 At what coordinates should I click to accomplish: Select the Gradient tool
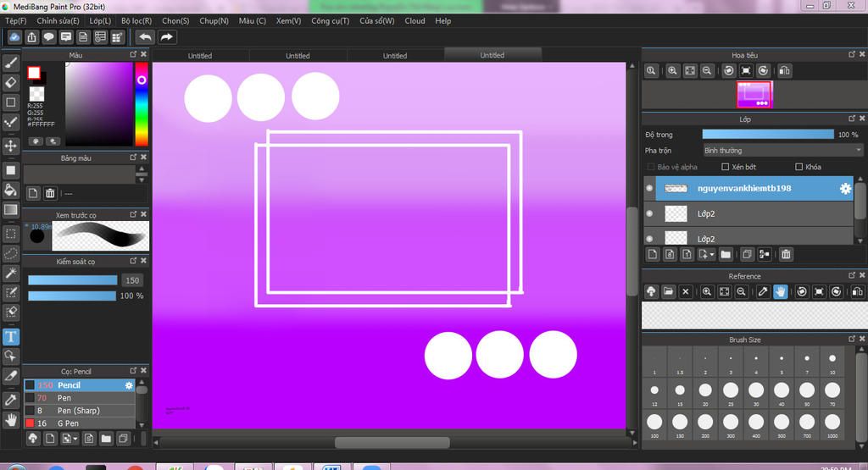10,209
